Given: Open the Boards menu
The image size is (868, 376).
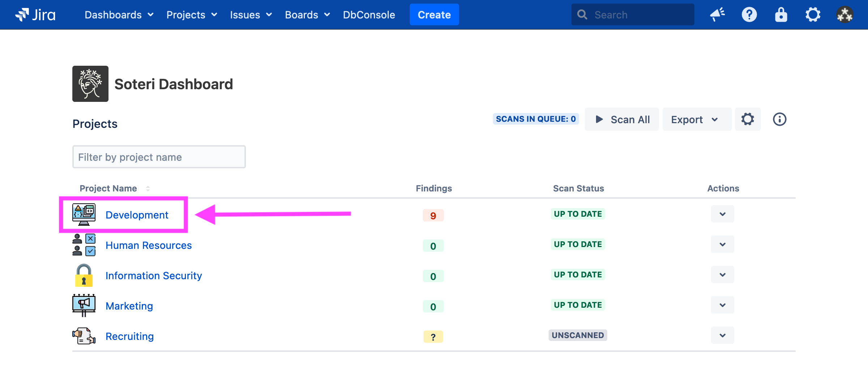Looking at the screenshot, I should tap(307, 15).
